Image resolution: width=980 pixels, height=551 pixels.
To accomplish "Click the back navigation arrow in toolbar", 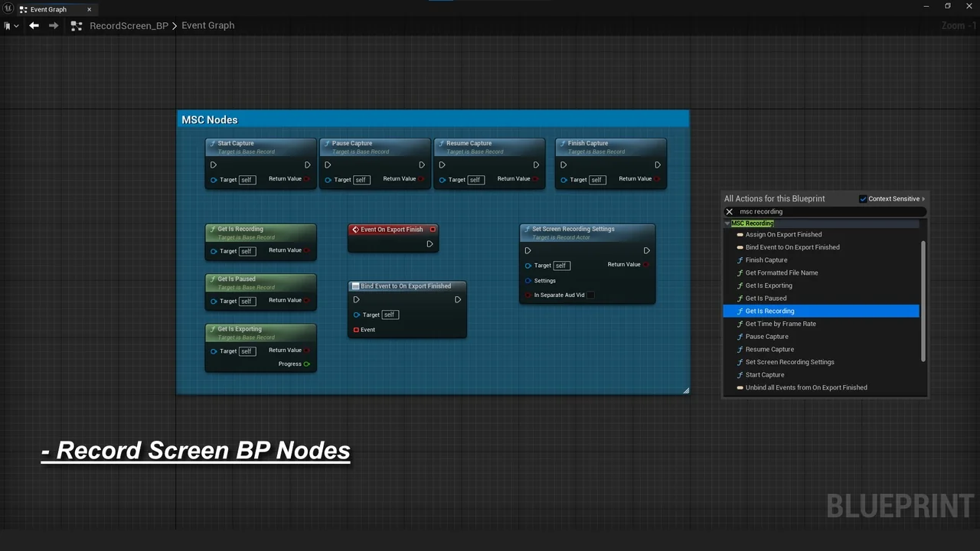I will point(34,25).
